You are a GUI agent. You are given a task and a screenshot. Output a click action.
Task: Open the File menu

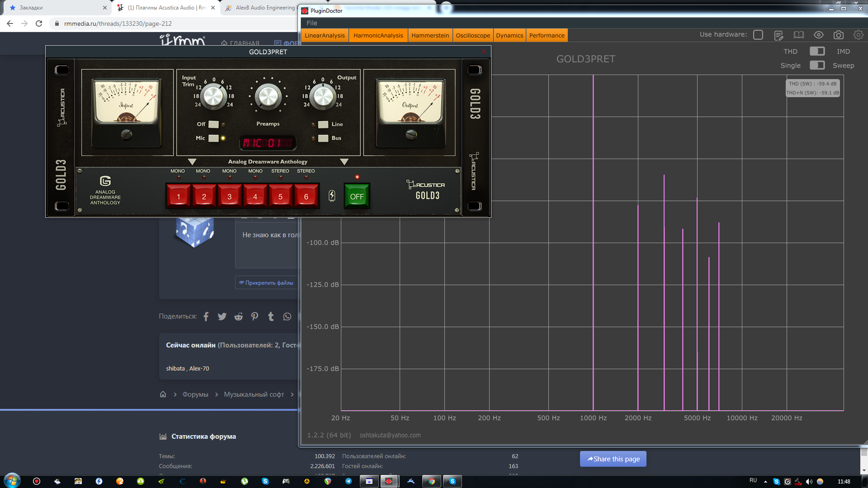tap(312, 23)
